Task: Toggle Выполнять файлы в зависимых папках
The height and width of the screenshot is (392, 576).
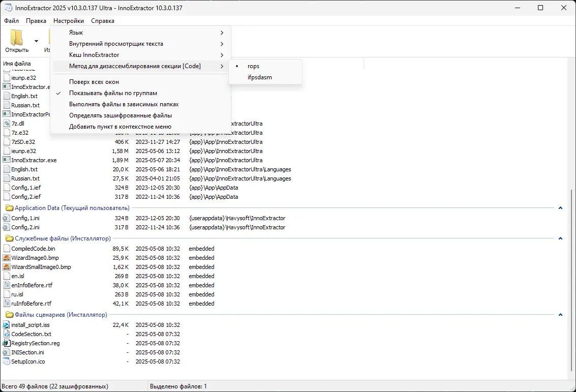Action: click(x=140, y=104)
